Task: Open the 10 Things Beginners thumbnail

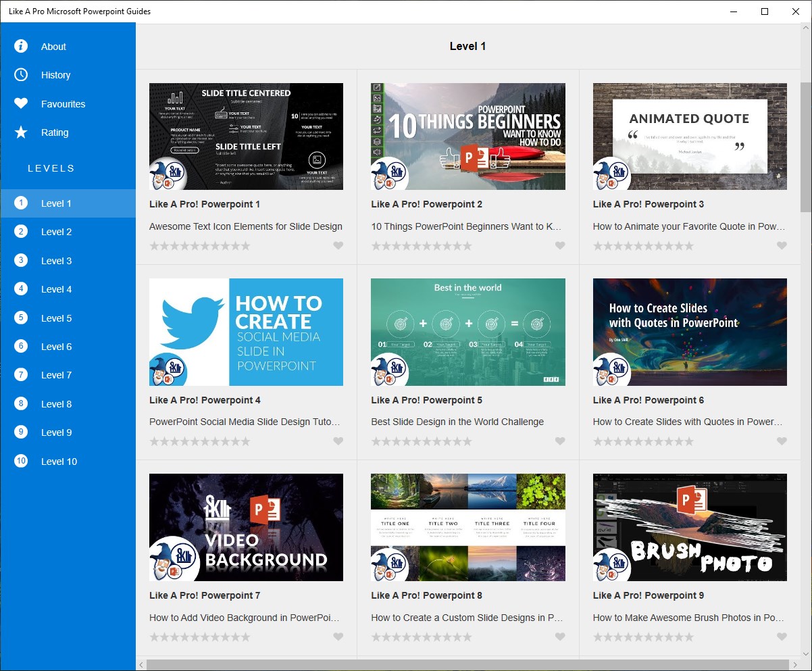Action: [x=468, y=136]
